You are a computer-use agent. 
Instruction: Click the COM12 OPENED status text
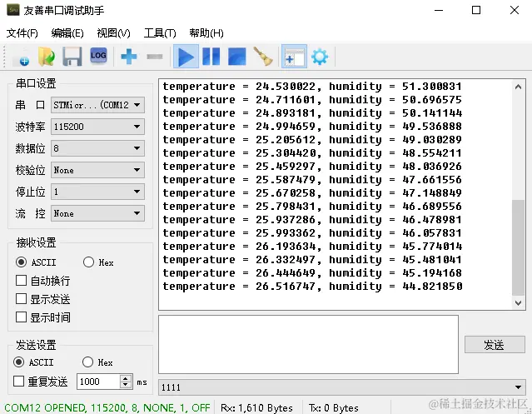pos(107,407)
